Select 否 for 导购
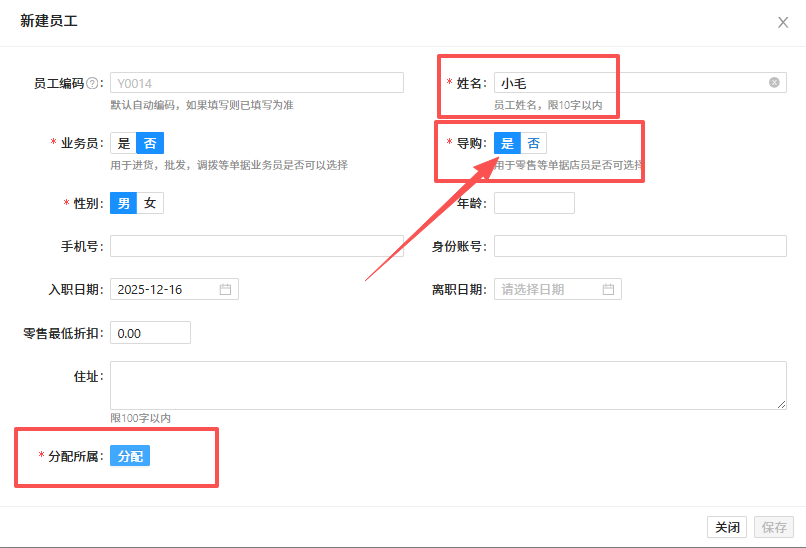Screen dimensions: 806x548 (x=534, y=143)
